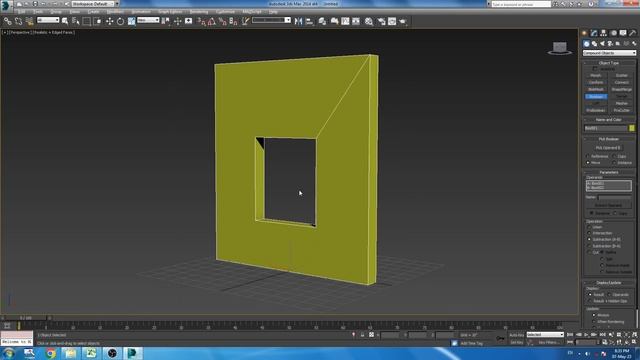Screen dimensions: 640x360
Task: Collapse the Display/Update rollout
Action: (609, 282)
